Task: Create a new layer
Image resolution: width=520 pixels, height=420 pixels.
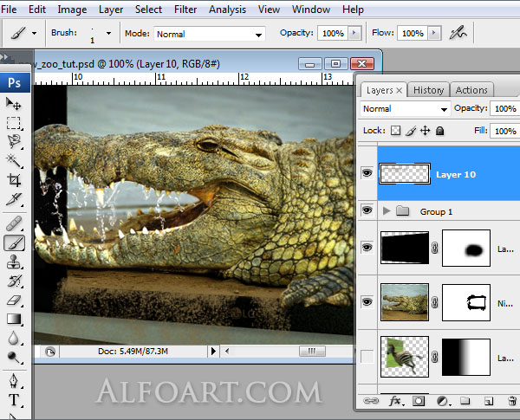Action: (488, 402)
